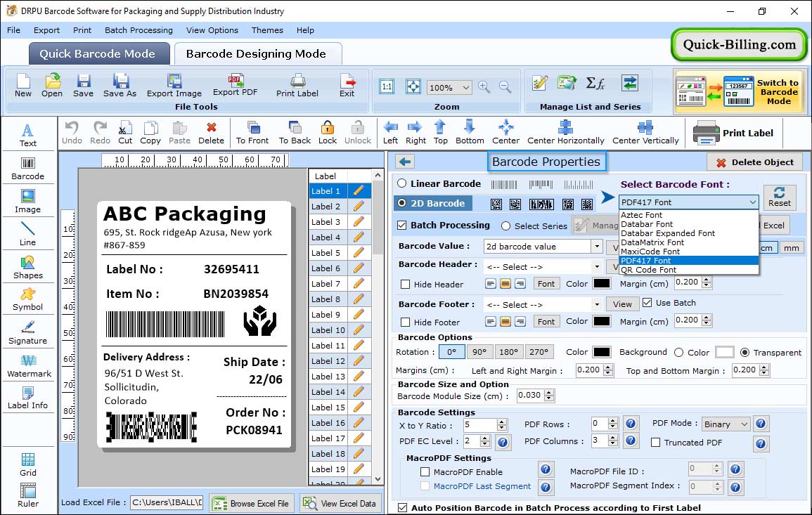
Task: Click the Delete toolbar icon
Action: coord(212,133)
